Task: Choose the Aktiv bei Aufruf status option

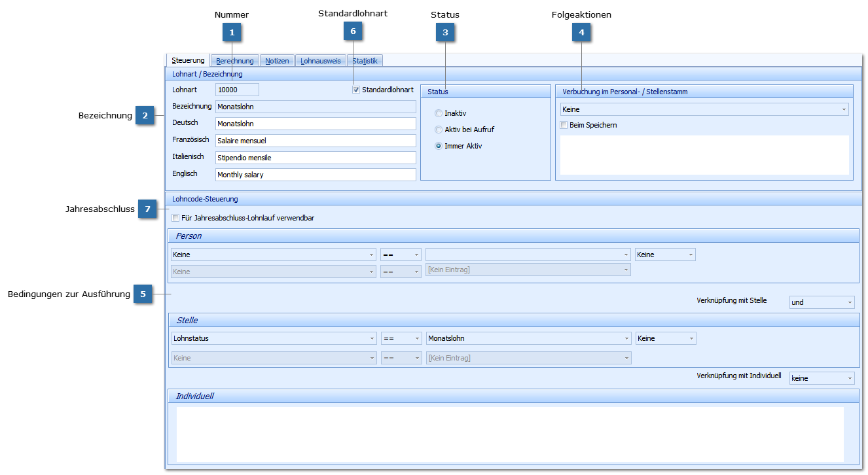Action: pos(439,130)
